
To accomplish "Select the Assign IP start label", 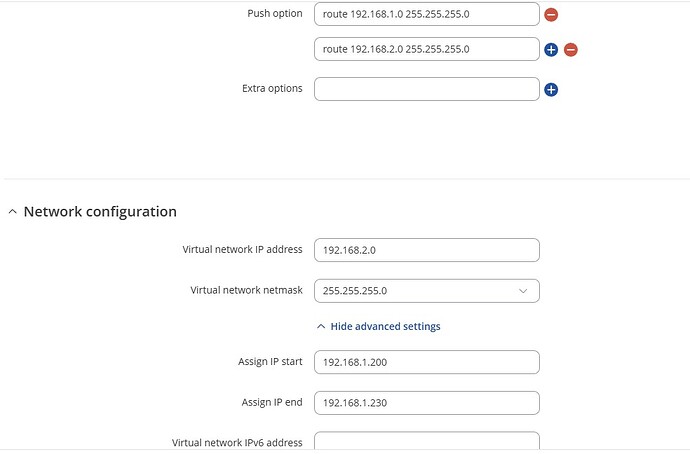I will tap(270, 362).
